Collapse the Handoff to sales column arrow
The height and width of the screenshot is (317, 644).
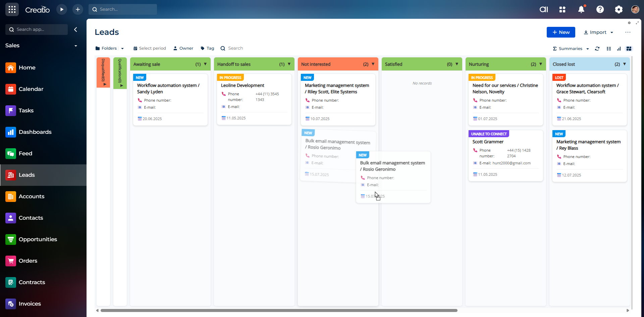[289, 64]
